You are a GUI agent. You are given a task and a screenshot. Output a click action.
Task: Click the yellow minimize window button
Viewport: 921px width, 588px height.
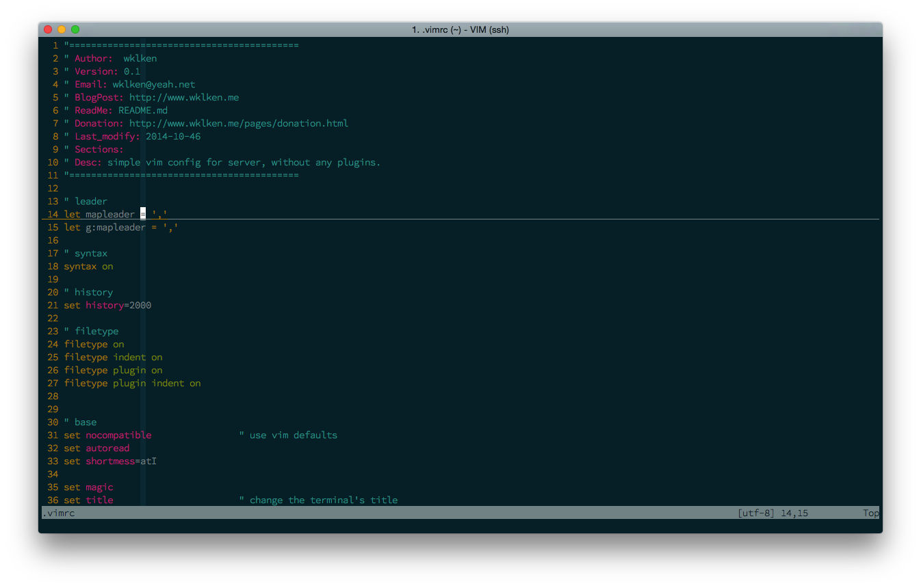62,29
